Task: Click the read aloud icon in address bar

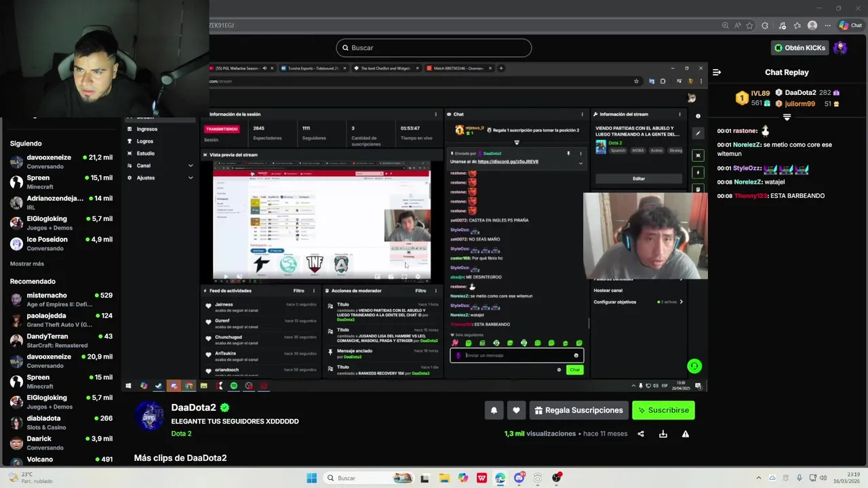Action: (x=737, y=26)
